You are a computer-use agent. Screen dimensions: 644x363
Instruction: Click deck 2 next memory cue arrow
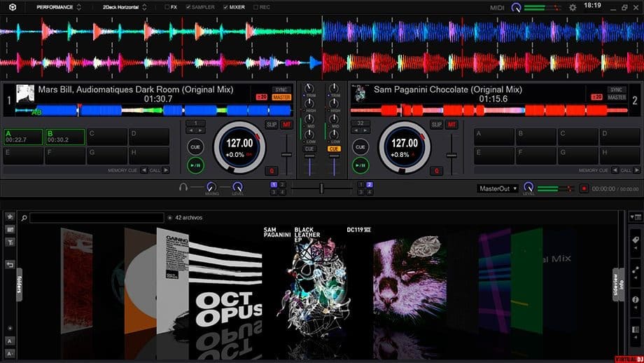click(636, 170)
